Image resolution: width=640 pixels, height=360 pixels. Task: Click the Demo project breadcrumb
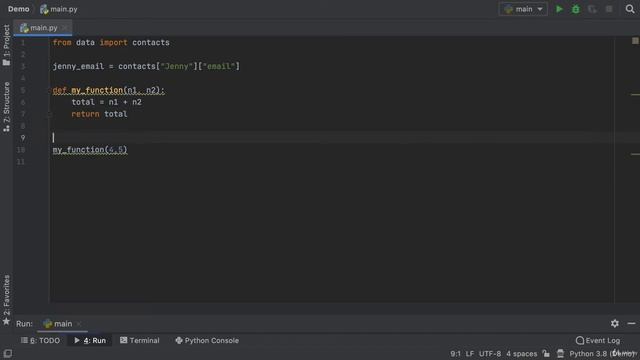pyautogui.click(x=18, y=9)
